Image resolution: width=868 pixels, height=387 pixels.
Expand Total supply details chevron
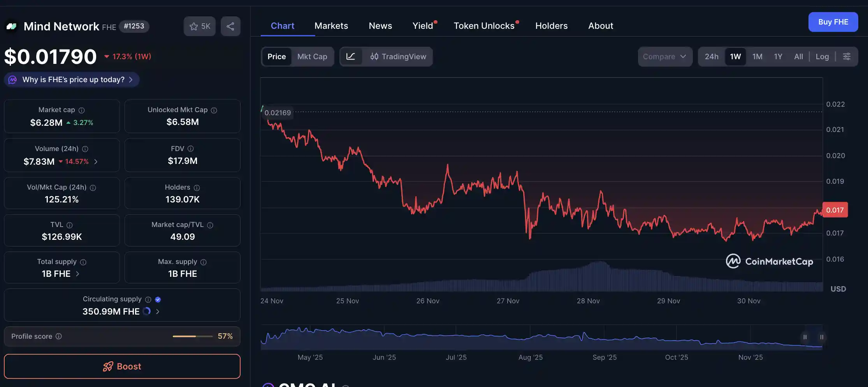[x=77, y=274]
